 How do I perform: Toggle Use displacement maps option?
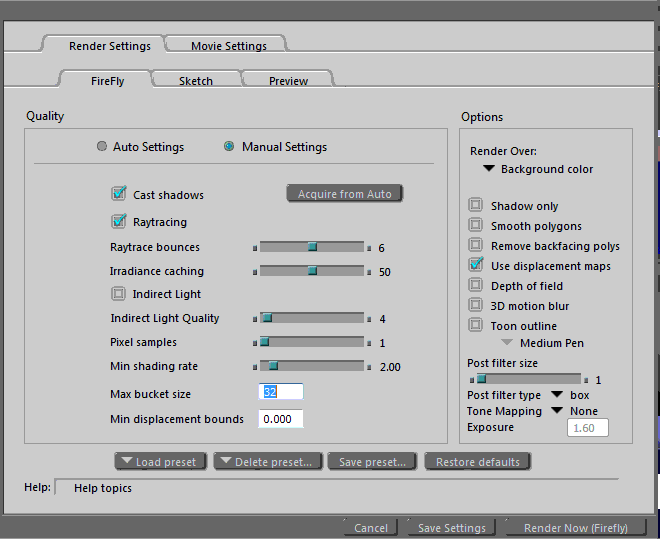[x=476, y=266]
